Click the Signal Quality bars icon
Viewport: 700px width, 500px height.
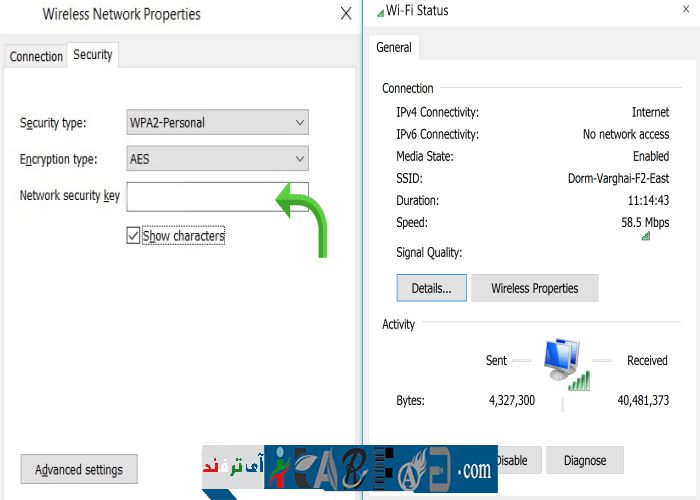(645, 236)
